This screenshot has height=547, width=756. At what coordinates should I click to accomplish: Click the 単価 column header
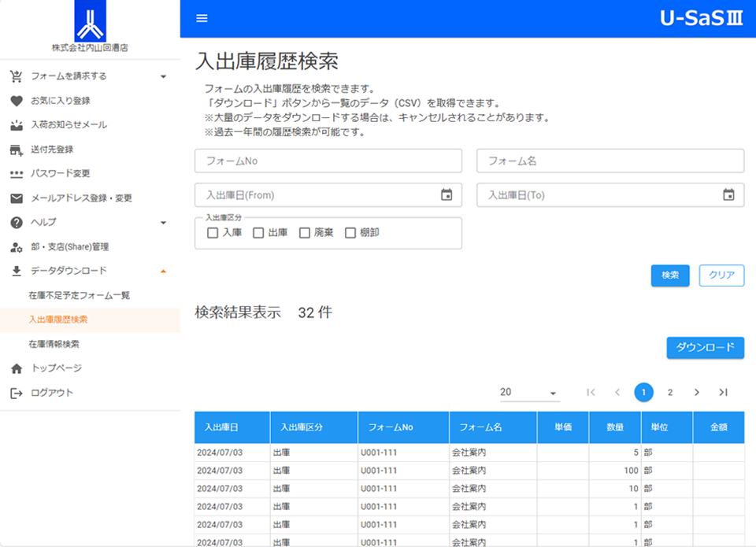pyautogui.click(x=563, y=427)
